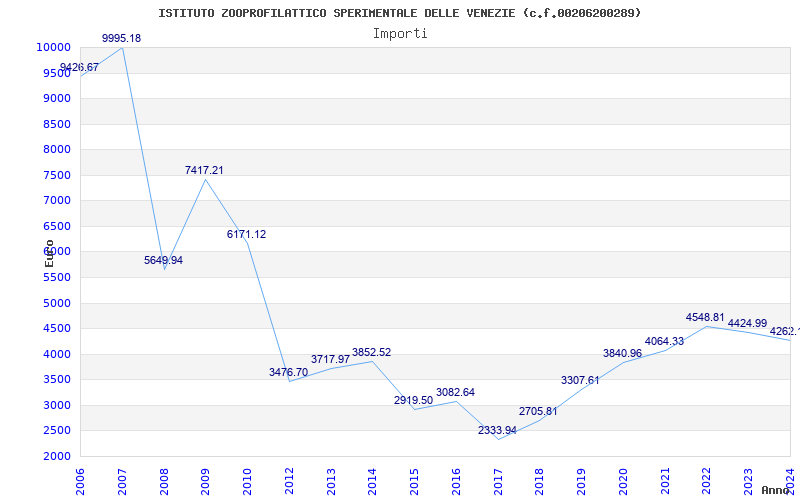Click x-axis year 2017
This screenshot has height=500, width=800.
coord(498,482)
